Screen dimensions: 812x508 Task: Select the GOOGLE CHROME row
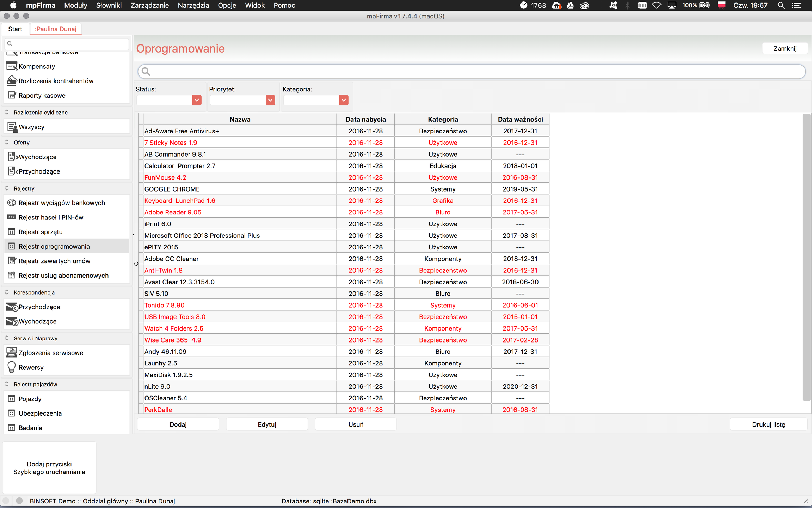(344, 189)
